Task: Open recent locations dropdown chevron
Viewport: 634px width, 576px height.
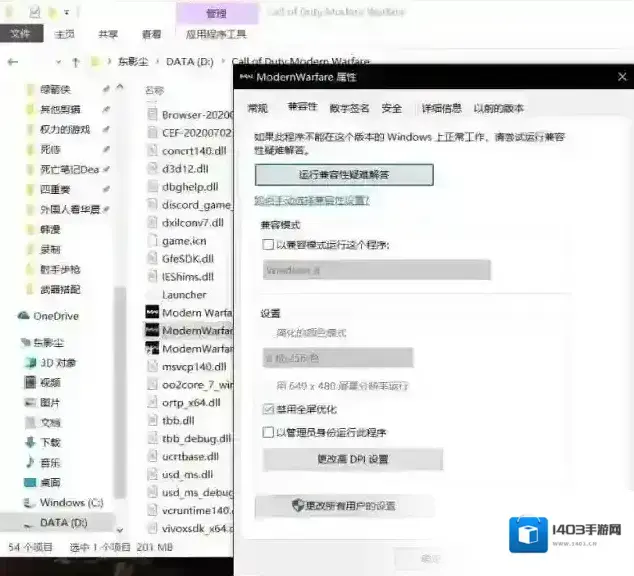Action: click(59, 62)
